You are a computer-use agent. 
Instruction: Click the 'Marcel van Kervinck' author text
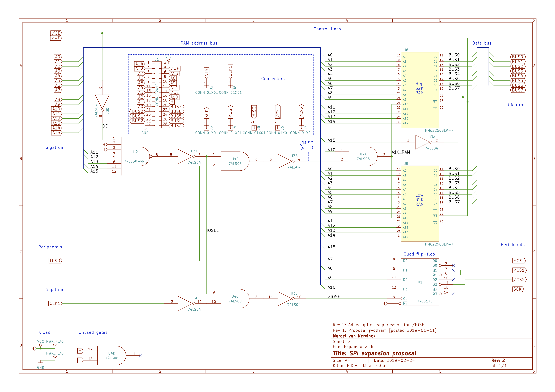click(x=354, y=336)
